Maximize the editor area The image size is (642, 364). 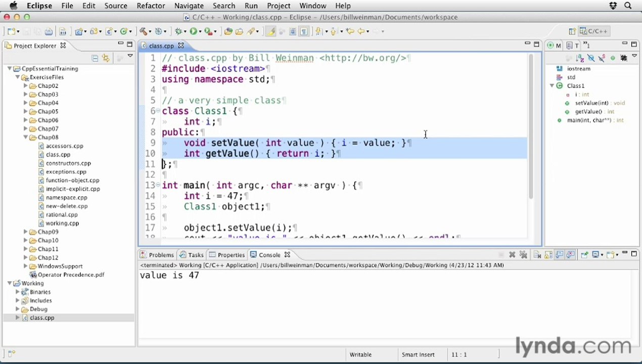[x=536, y=44]
